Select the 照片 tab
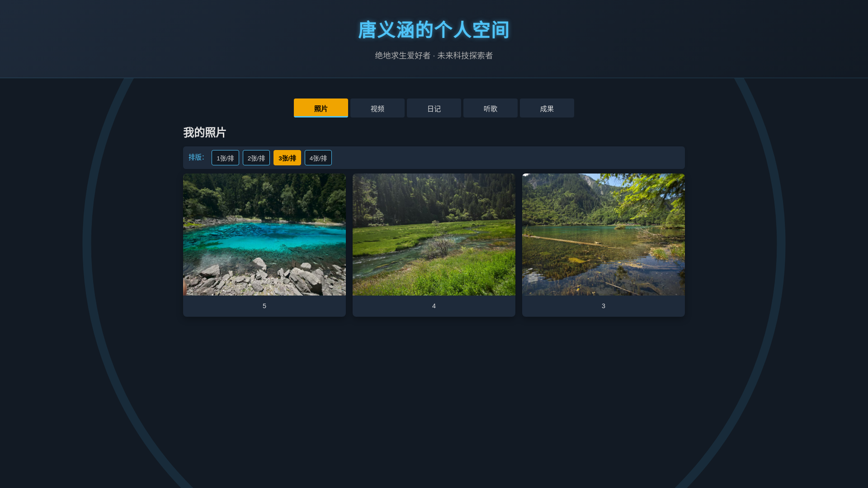The image size is (868, 488). pos(321,108)
